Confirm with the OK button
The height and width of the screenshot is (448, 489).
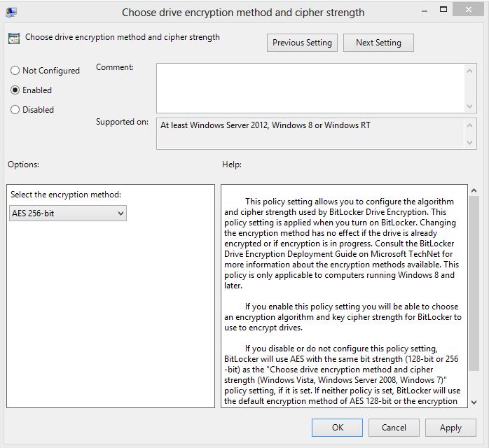click(337, 428)
